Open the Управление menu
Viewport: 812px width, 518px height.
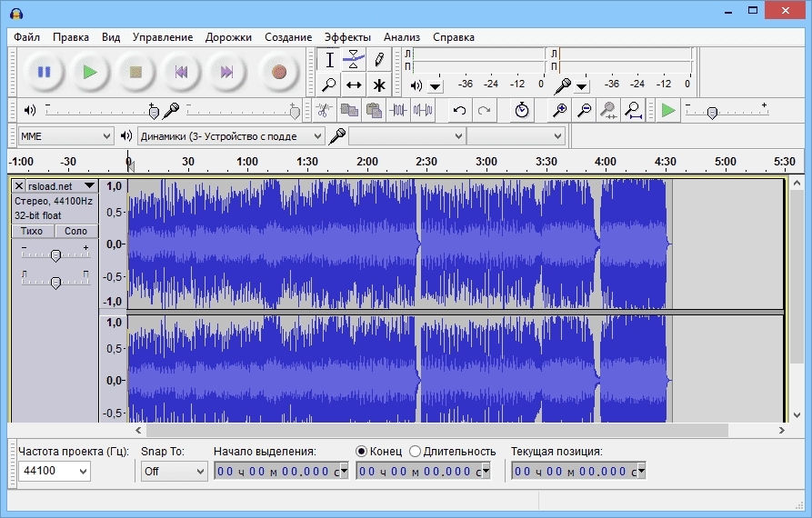[x=163, y=37]
